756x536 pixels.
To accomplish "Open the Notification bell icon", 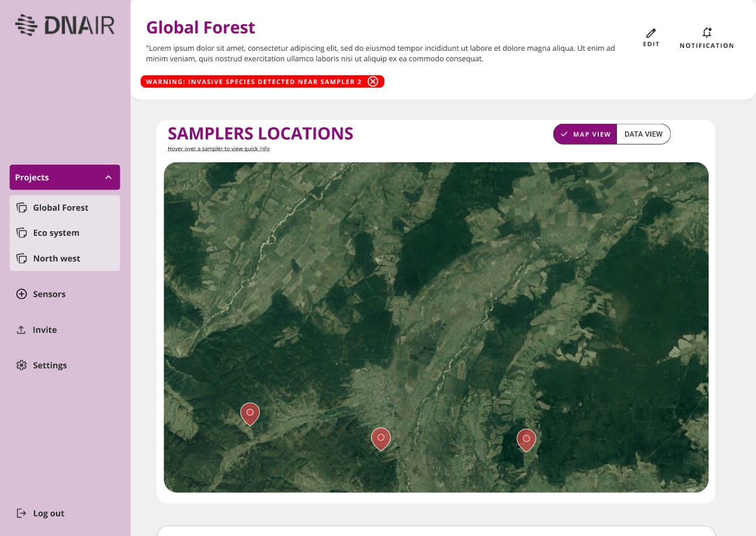I will (707, 33).
